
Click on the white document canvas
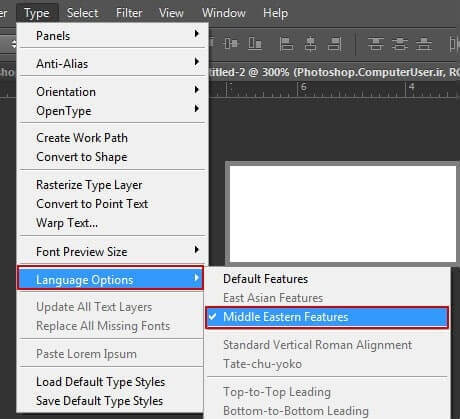(343, 214)
